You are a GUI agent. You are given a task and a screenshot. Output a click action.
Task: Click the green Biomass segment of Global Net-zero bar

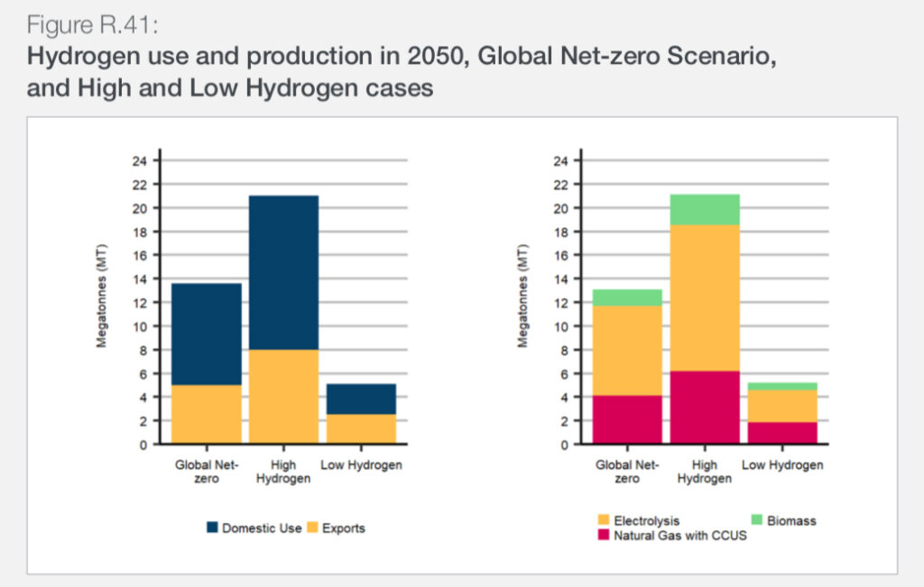pyautogui.click(x=625, y=296)
